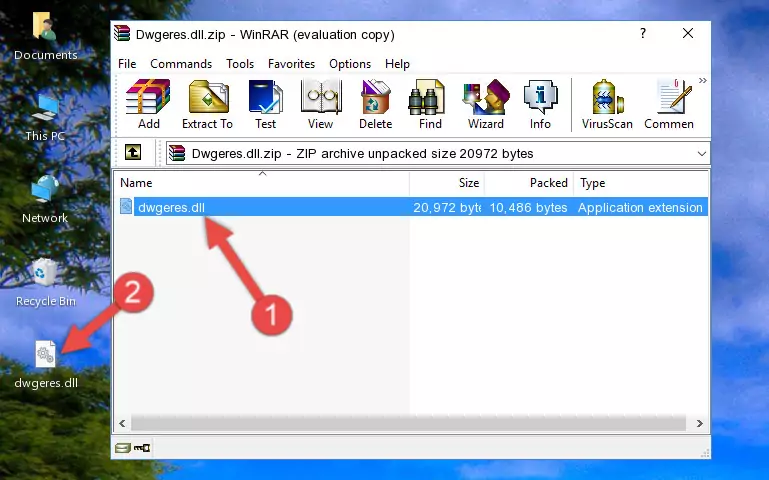
Task: Click the Add archive toolbar icon
Action: 148,104
